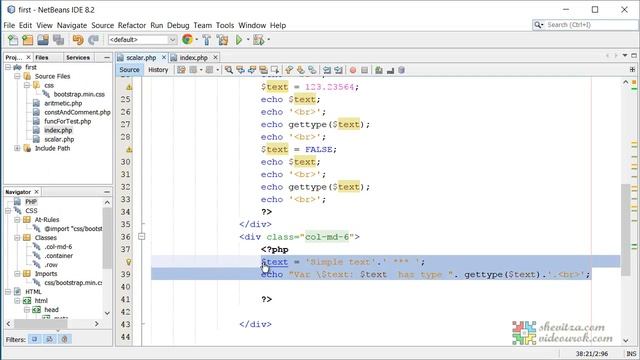Click the Last Edit icon in editor toolbar
Viewport: 640px width, 360px height.
click(x=181, y=70)
